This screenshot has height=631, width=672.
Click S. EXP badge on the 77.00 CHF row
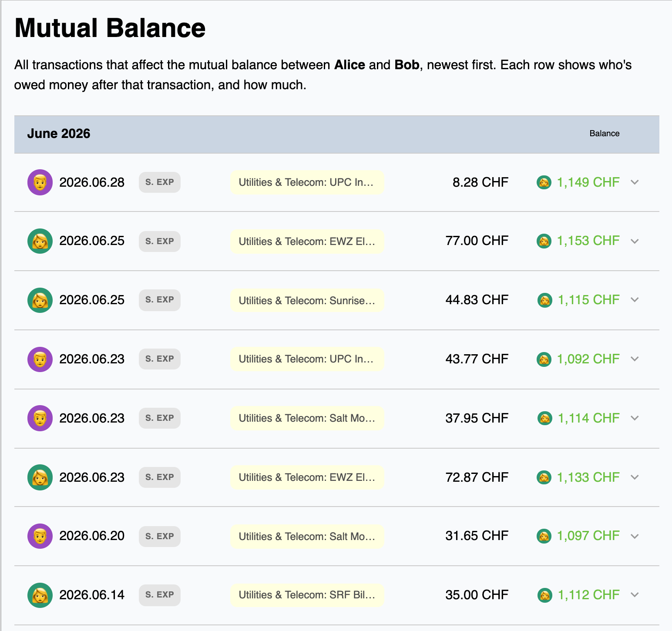point(160,241)
